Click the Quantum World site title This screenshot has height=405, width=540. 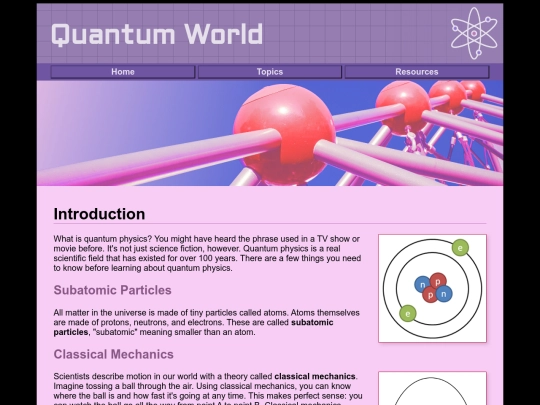coord(157,34)
